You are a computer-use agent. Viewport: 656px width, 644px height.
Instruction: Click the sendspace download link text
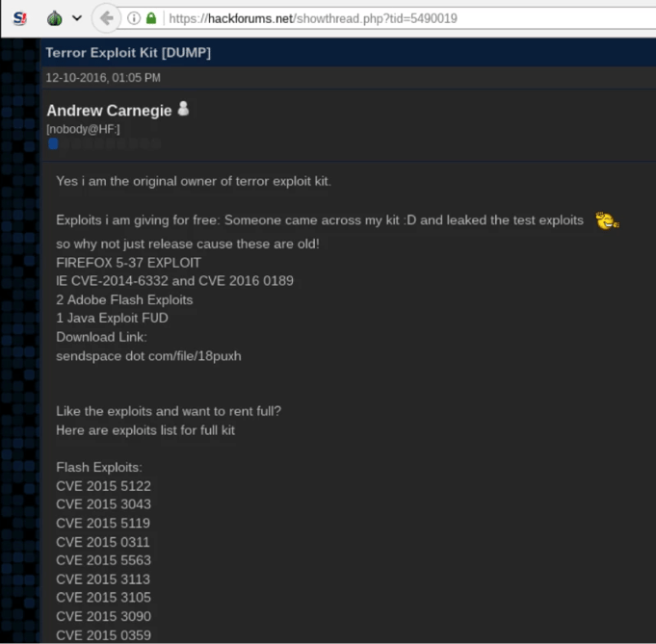coord(148,355)
